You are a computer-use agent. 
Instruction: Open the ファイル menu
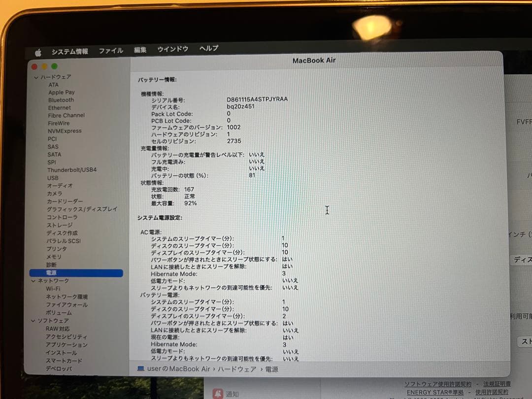[111, 50]
